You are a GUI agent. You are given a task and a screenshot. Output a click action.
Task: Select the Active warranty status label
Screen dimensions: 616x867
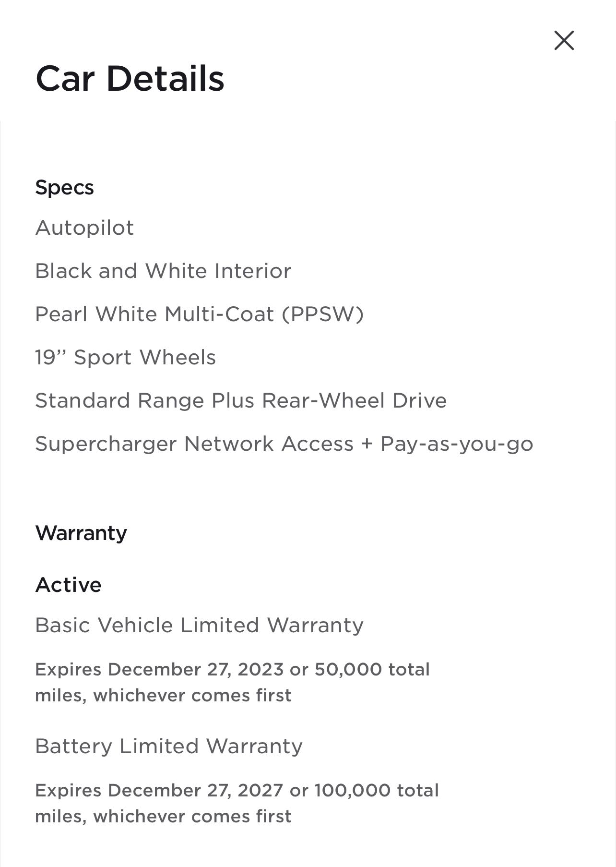(68, 585)
